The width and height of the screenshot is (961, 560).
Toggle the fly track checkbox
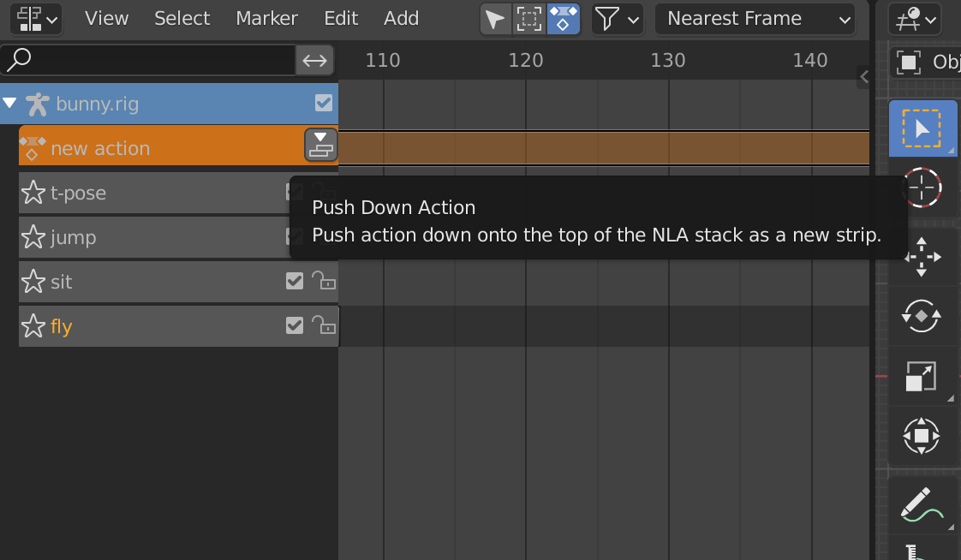click(x=295, y=325)
